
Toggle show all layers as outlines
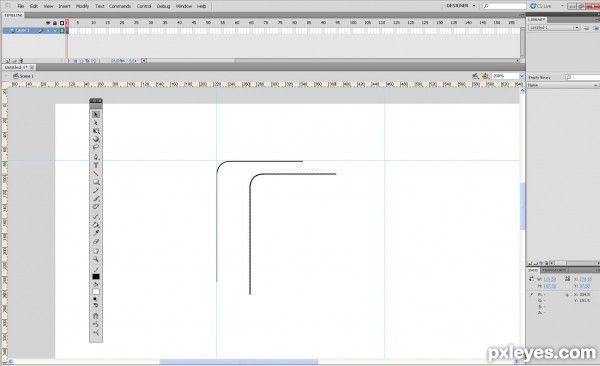(x=62, y=23)
